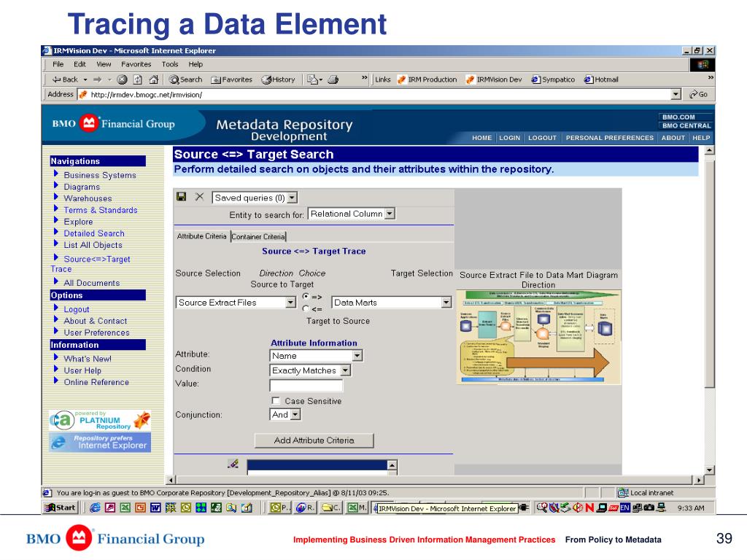
Task: Click the Go button beside the address bar
Action: point(698,94)
